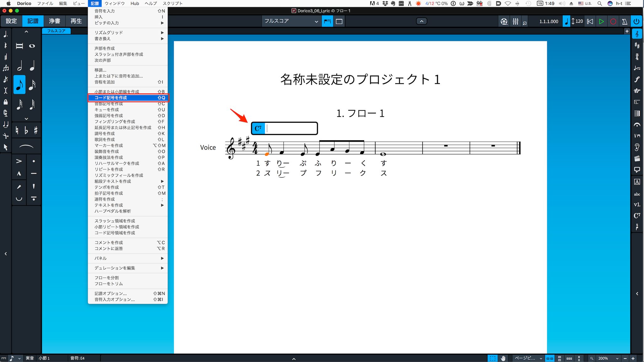Choose 記譜オプション menu item

click(128, 293)
